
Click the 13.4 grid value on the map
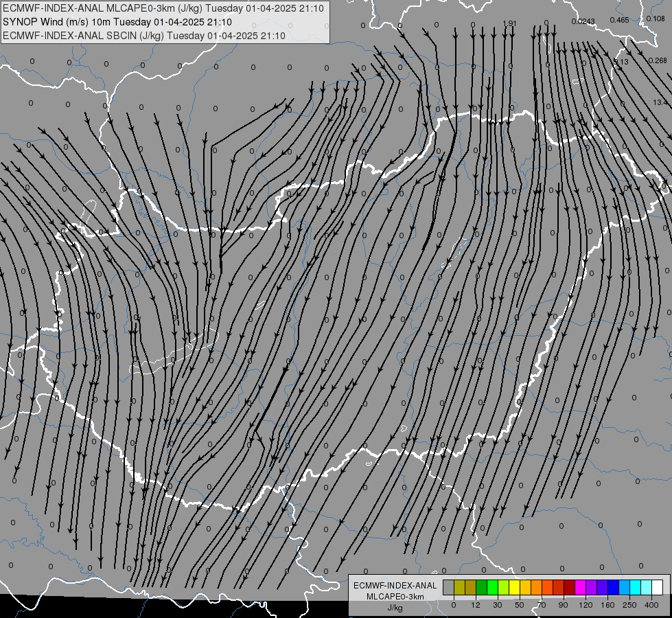pos(660,102)
